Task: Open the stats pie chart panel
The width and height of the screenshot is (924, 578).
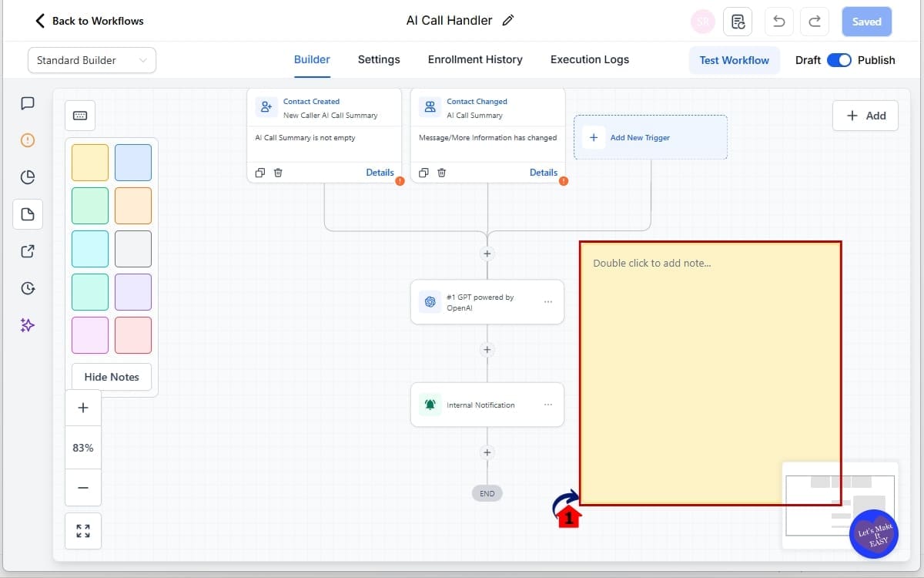Action: click(x=28, y=176)
